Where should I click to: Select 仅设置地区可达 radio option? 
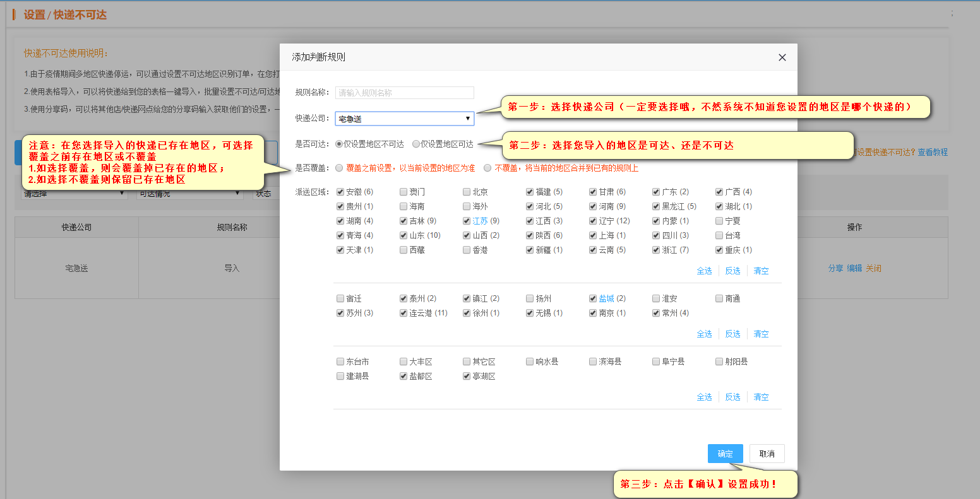point(415,144)
